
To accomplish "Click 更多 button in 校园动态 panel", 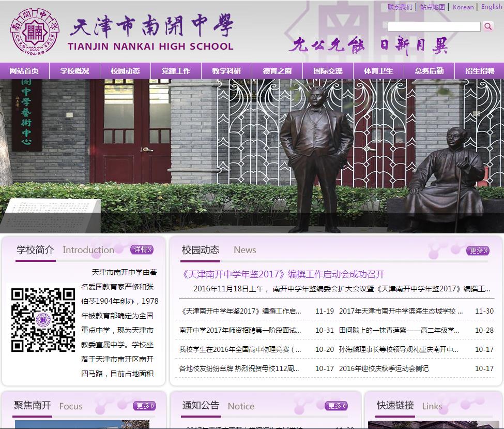I will point(478,250).
